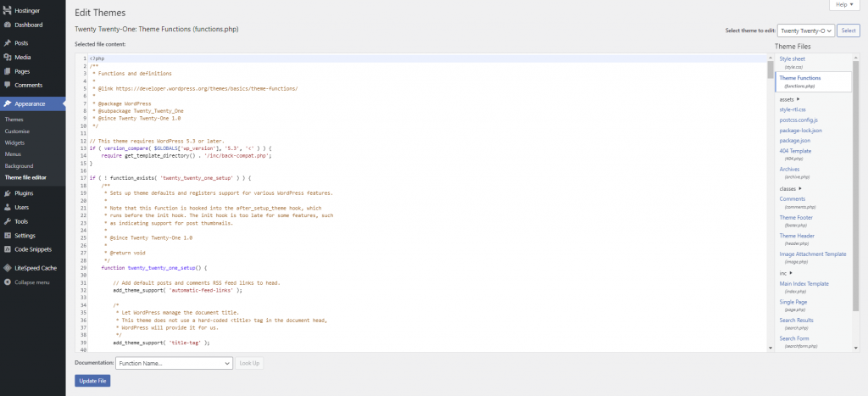This screenshot has width=868, height=396.
Task: Open Comments bubble icon
Action: (x=7, y=85)
